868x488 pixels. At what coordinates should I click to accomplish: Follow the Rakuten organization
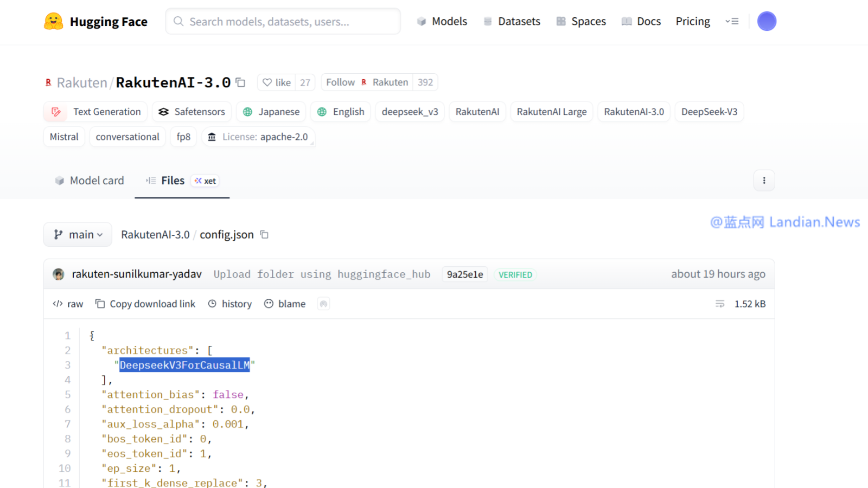point(340,82)
